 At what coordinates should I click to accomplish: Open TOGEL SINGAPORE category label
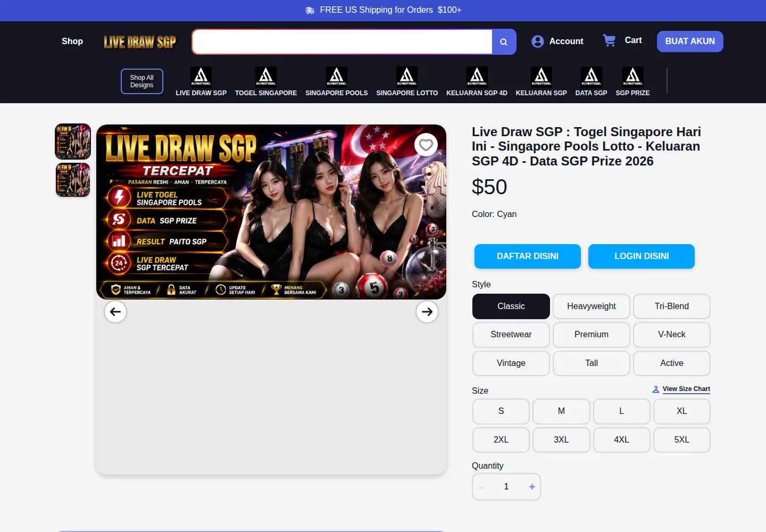(266, 93)
